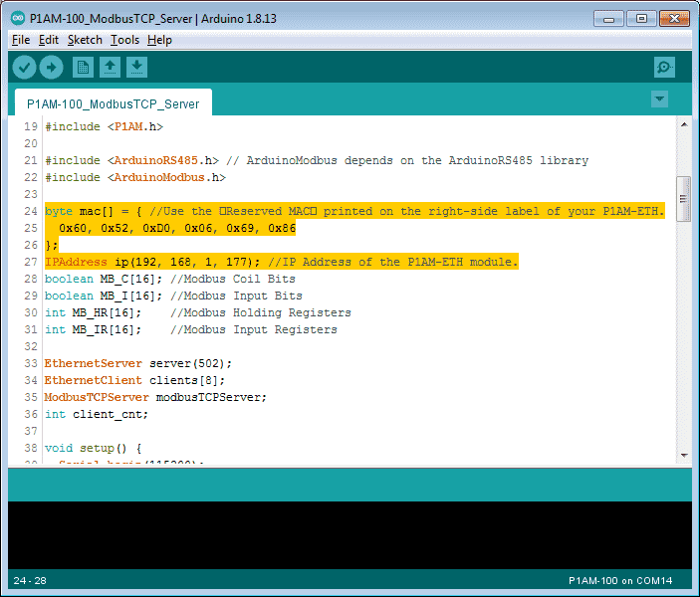
Task: Click the 'void setup() {' line
Action: click(93, 449)
